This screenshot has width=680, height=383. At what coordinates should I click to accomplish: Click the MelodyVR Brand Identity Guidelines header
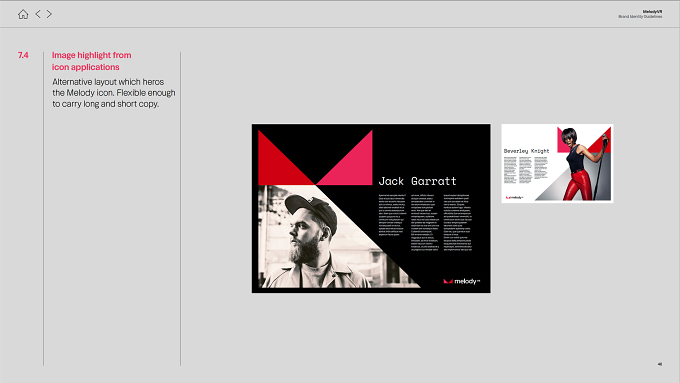(x=640, y=14)
